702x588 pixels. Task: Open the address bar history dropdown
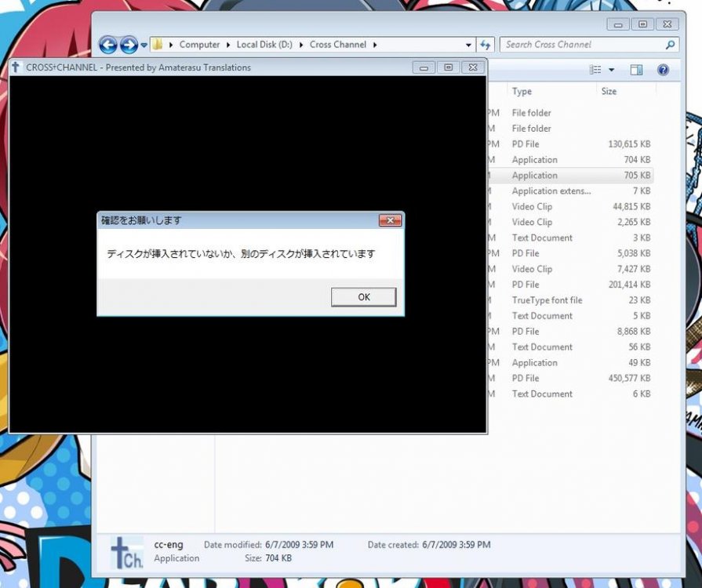pos(468,45)
